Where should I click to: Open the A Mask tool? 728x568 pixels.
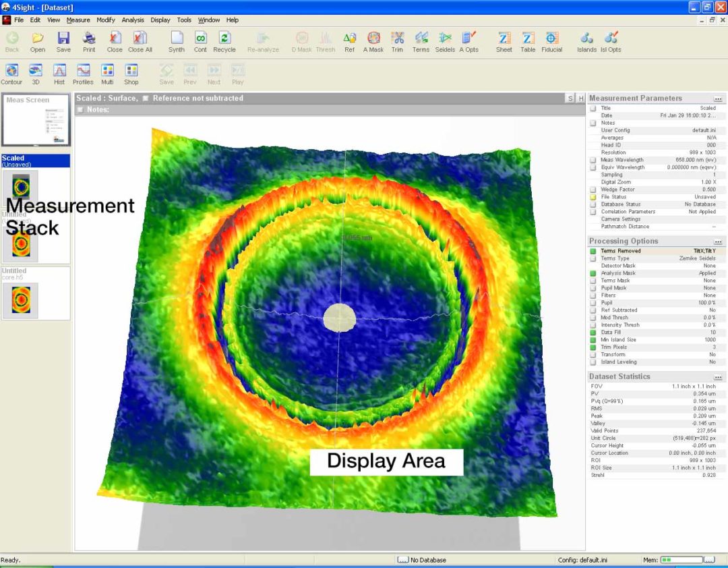[x=373, y=40]
